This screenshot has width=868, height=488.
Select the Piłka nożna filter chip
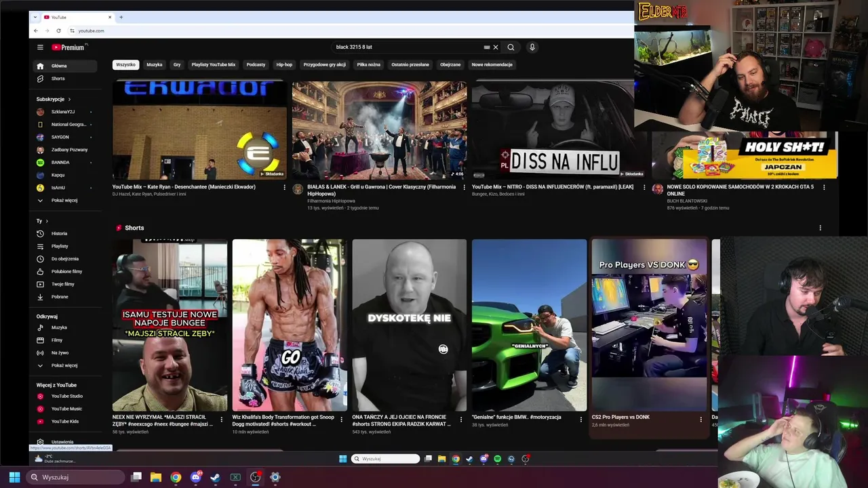[x=369, y=64]
